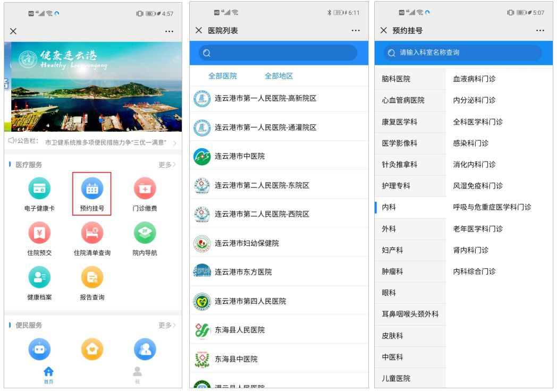Choose 全科医学科门诊 clinic
The width and height of the screenshot is (557, 392).
pos(477,122)
